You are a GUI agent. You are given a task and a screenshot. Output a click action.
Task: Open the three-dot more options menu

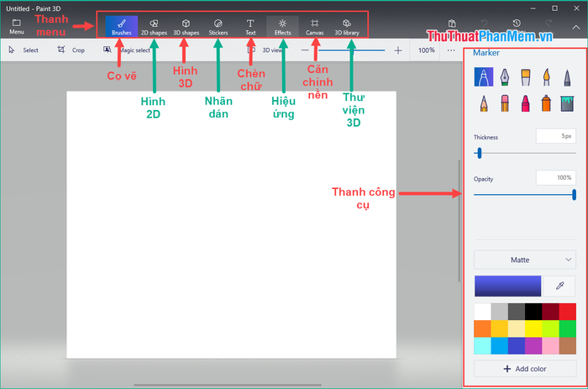(x=451, y=50)
